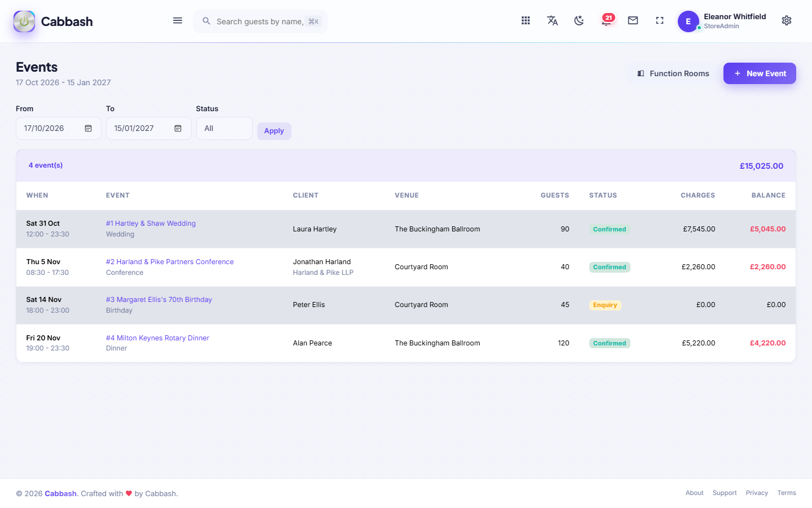Screen dimensions: 812x508
Task: Open #4 Milton Keynes Rotary Dinner event
Action: [157, 338]
